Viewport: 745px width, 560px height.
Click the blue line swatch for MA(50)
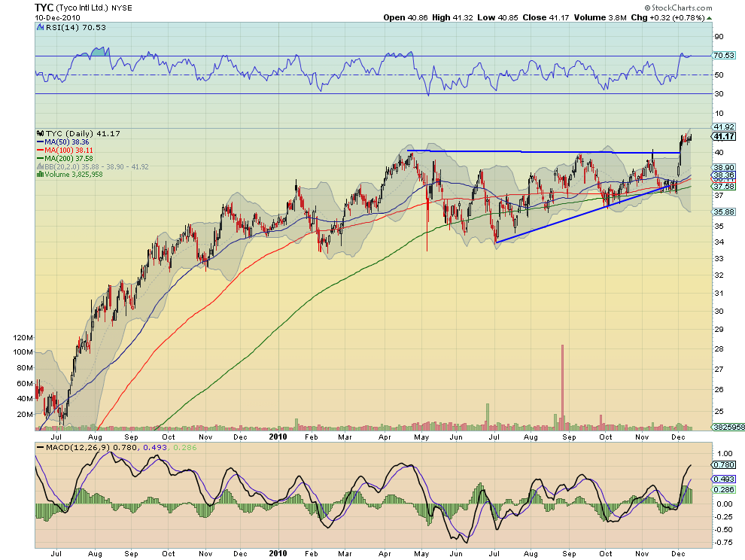pyautogui.click(x=41, y=142)
